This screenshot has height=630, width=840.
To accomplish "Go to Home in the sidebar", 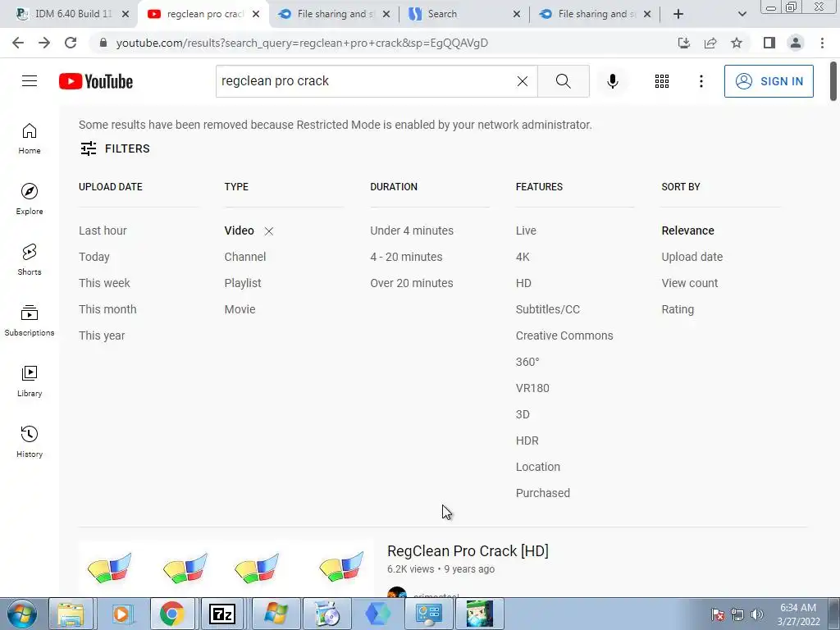I will [x=30, y=139].
